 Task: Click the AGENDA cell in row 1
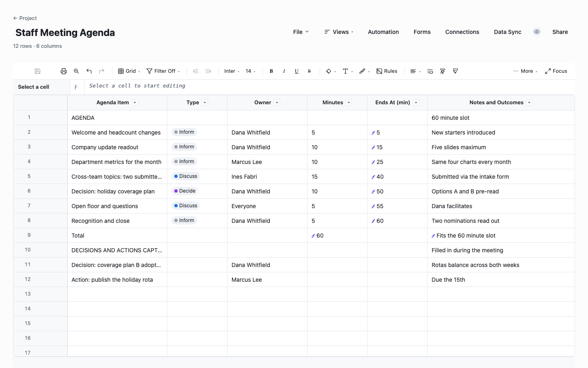117,118
